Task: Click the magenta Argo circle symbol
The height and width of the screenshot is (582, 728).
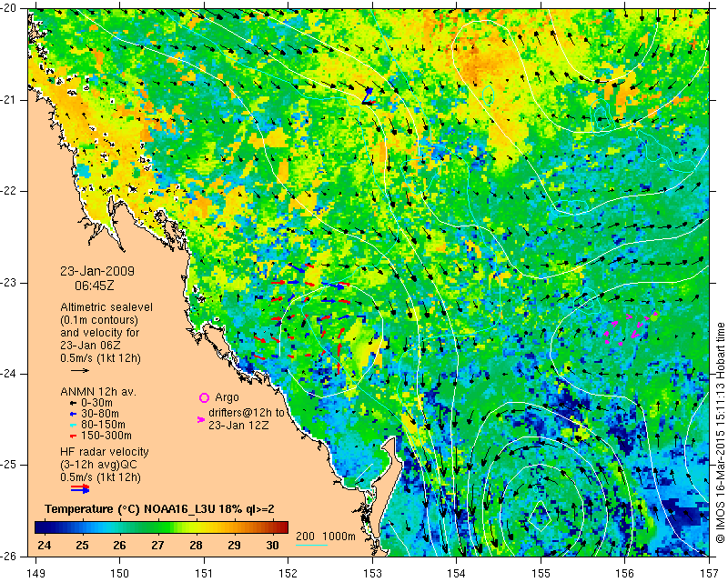Action: 204,397
